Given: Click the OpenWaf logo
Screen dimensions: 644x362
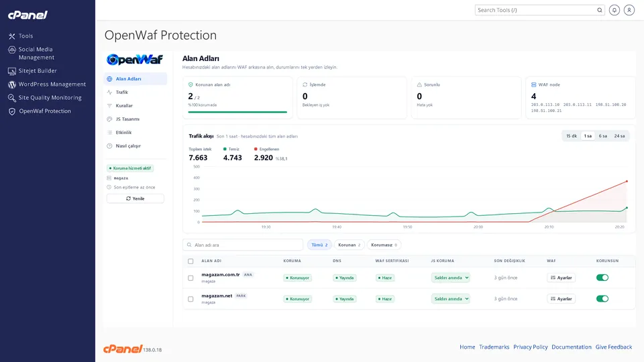Looking at the screenshot, I should click(135, 60).
